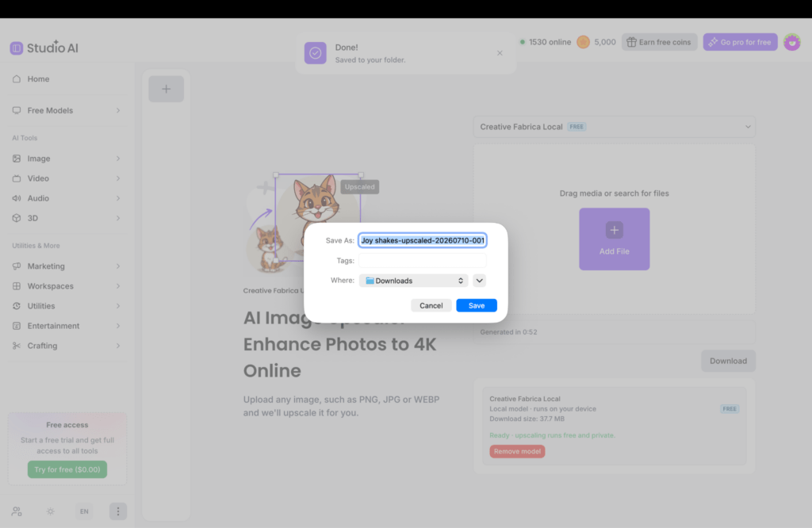The width and height of the screenshot is (812, 528).
Task: Click the 5,000 coins balance text
Action: [605, 42]
